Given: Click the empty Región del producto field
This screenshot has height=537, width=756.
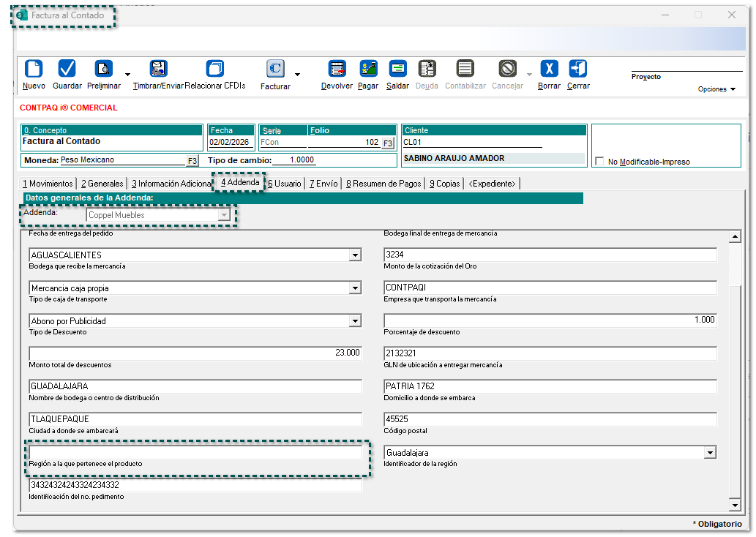Looking at the screenshot, I should [195, 453].
